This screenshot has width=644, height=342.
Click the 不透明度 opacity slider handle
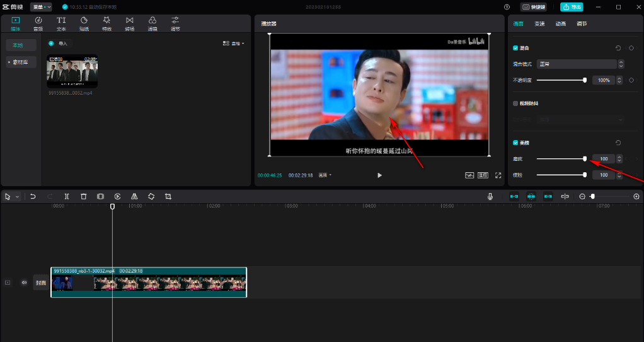tap(585, 80)
